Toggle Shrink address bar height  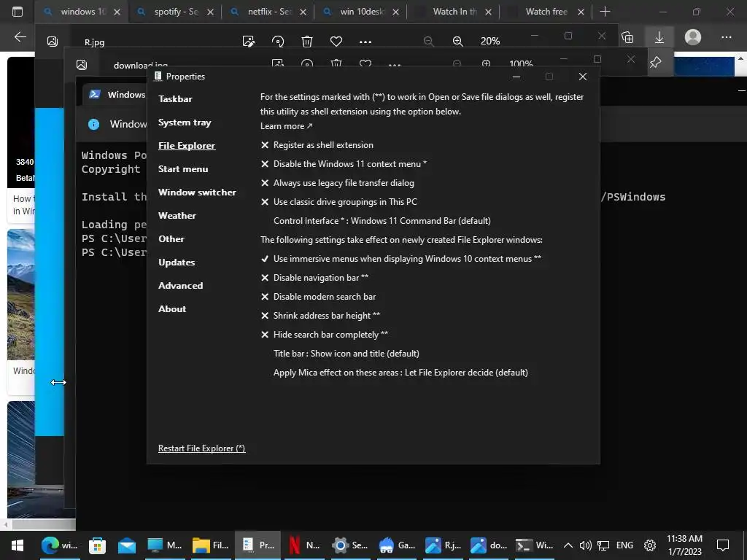320,316
